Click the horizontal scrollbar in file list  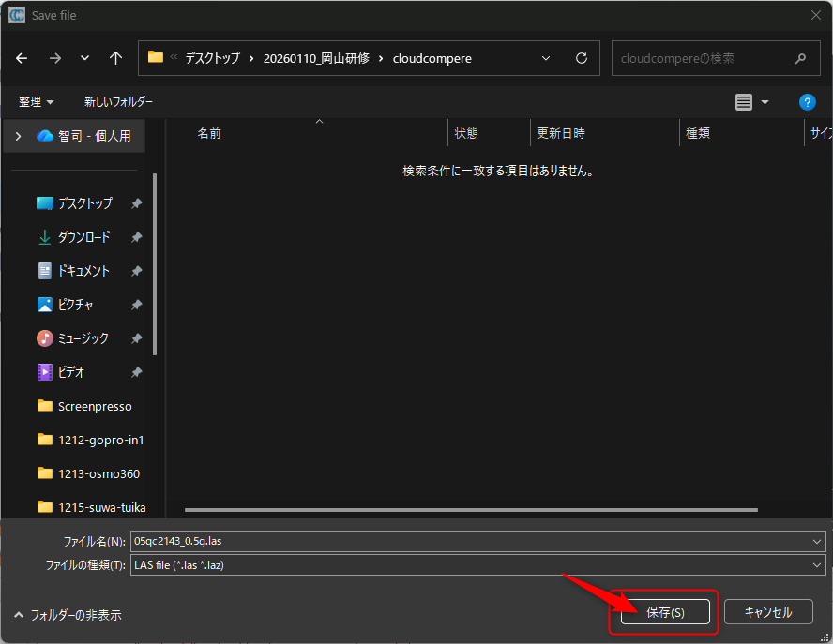pyautogui.click(x=469, y=510)
